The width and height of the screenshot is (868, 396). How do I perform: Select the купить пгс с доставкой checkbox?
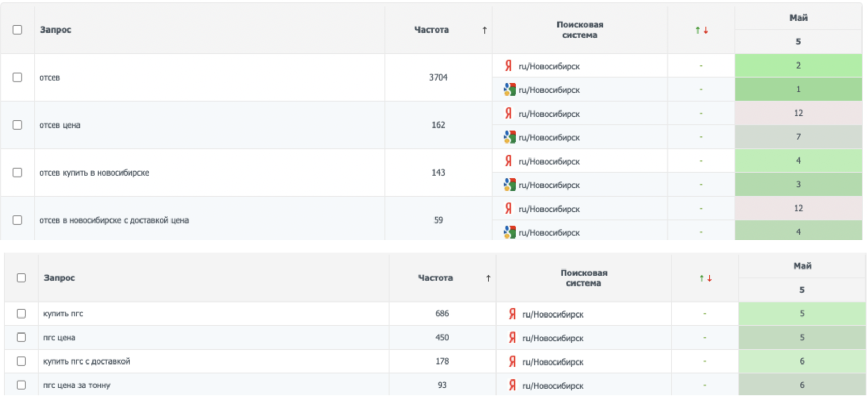point(21,361)
